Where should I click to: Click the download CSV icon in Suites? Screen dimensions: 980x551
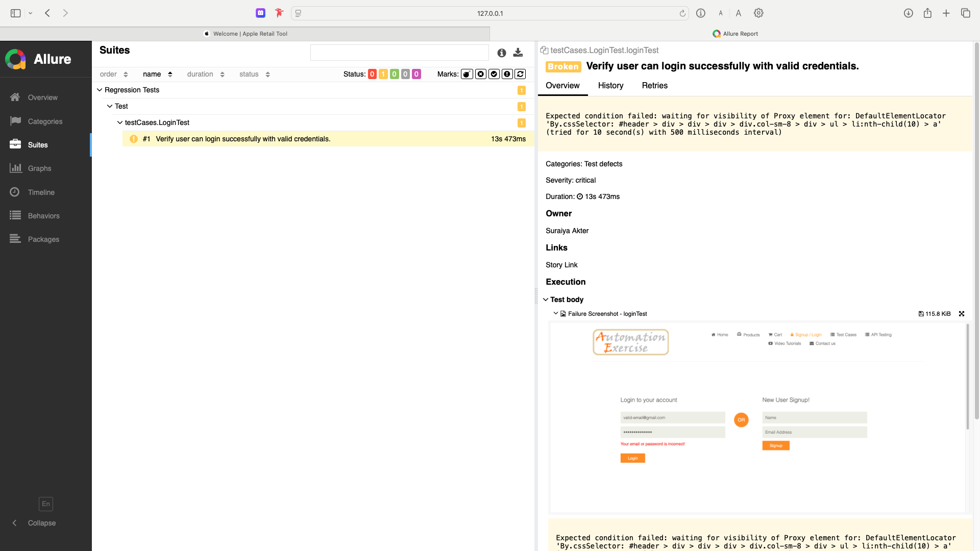coord(518,53)
